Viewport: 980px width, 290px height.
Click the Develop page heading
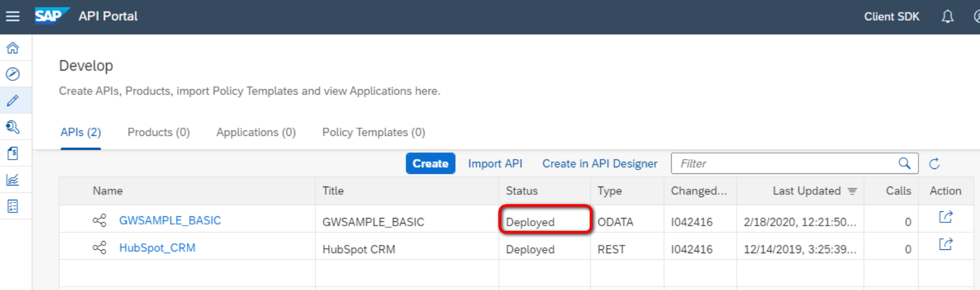tap(86, 66)
